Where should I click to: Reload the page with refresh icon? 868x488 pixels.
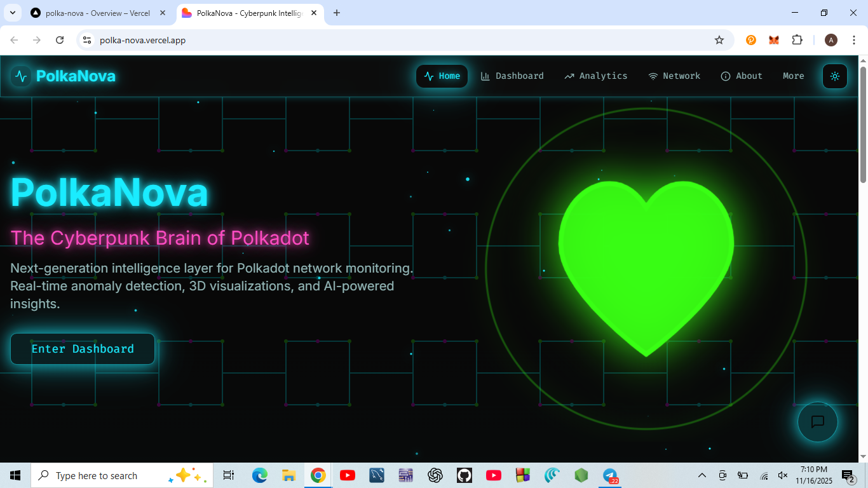[60, 40]
